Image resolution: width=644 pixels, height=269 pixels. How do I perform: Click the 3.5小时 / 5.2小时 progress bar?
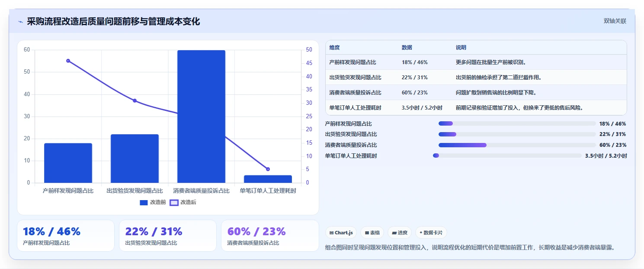507,156
